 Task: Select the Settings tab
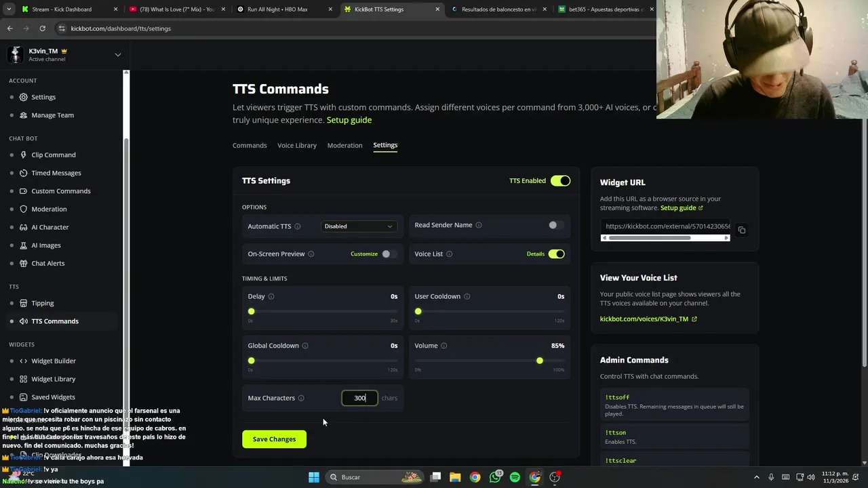[x=385, y=145]
